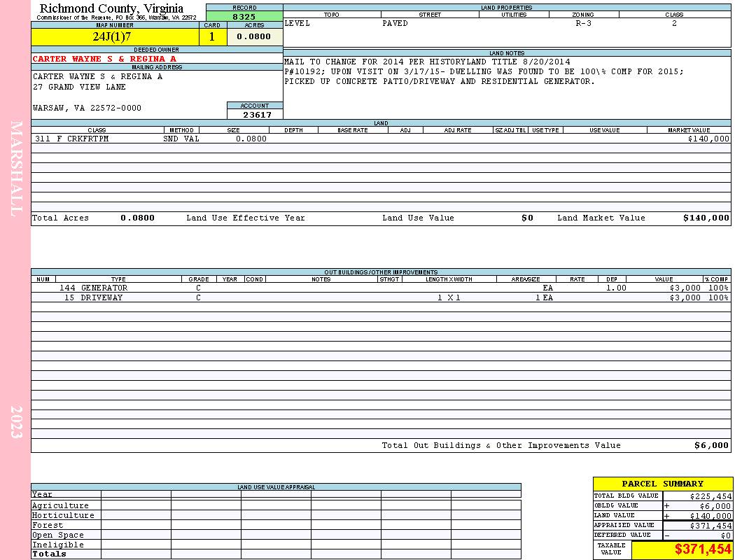735x560 pixels.
Task: Click the Marshall label on pink sidebar
Action: coord(16,169)
